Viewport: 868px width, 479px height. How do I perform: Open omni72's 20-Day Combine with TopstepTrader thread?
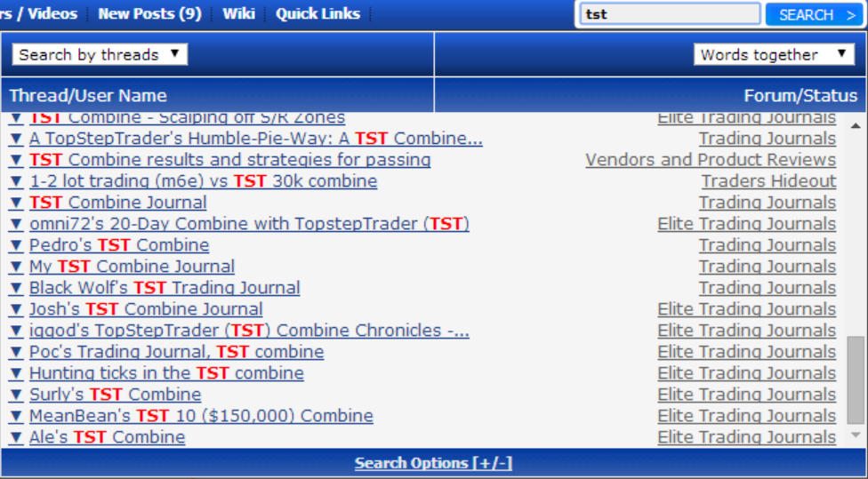[x=249, y=224]
